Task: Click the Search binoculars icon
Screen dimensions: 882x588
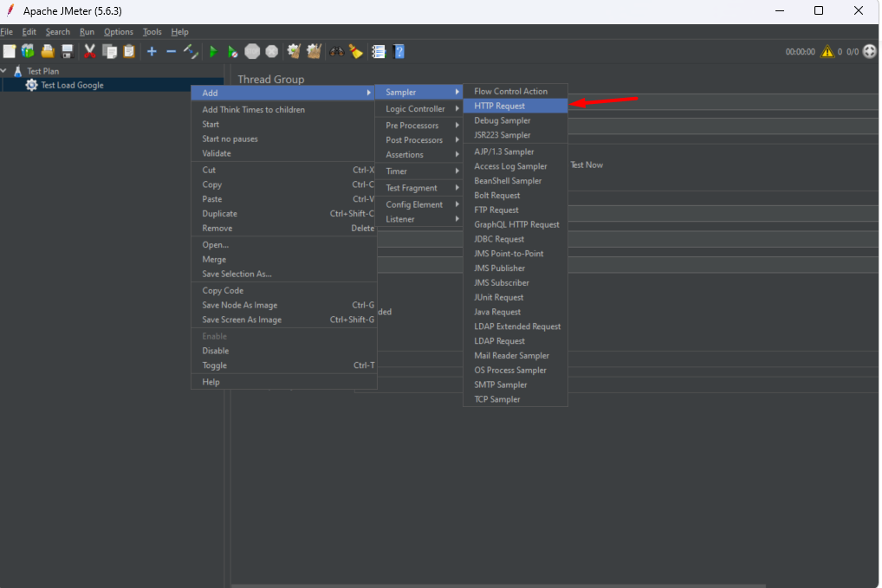Action: pos(336,52)
